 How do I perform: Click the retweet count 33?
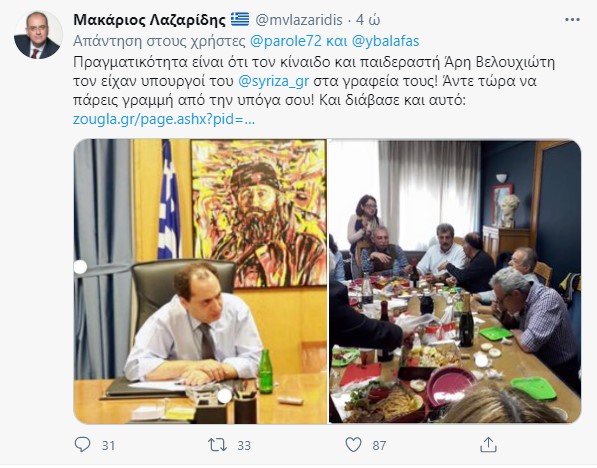click(244, 445)
